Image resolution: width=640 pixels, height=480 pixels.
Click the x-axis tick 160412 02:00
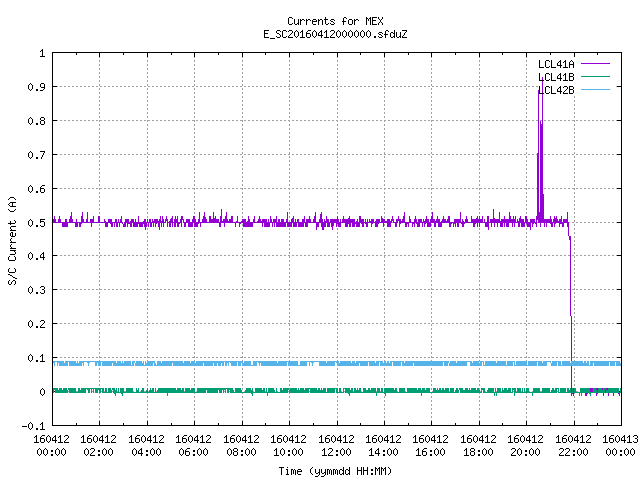98,445
